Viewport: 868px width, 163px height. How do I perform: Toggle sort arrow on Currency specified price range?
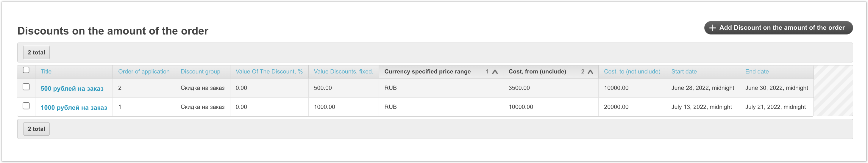point(495,72)
